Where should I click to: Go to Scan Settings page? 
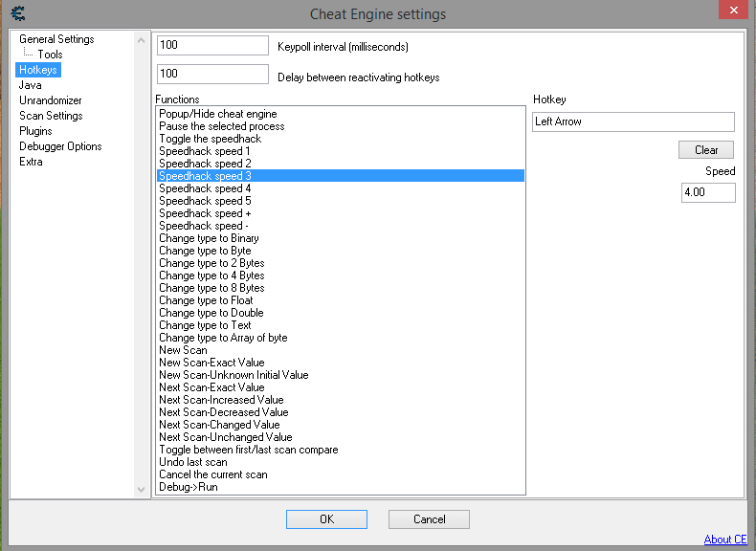pos(51,116)
